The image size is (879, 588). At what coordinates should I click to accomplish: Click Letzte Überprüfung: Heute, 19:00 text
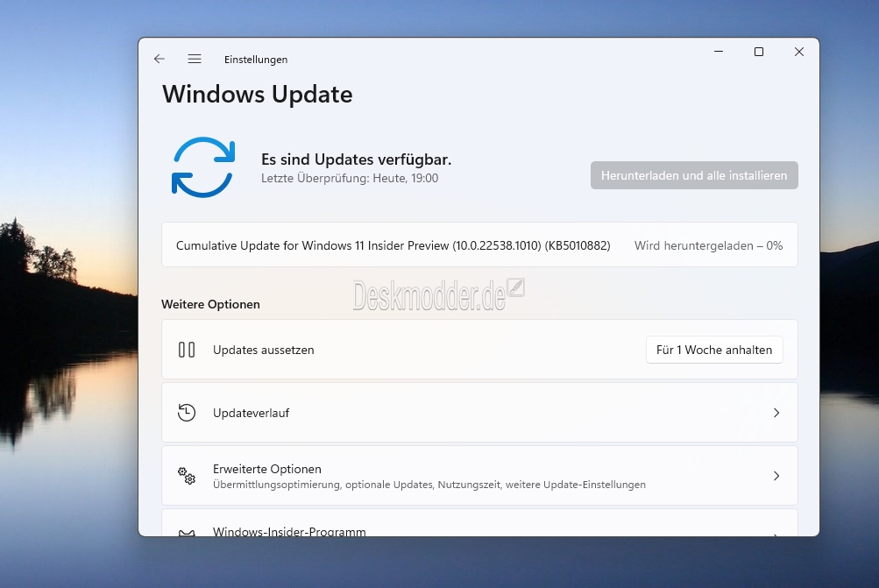350,178
